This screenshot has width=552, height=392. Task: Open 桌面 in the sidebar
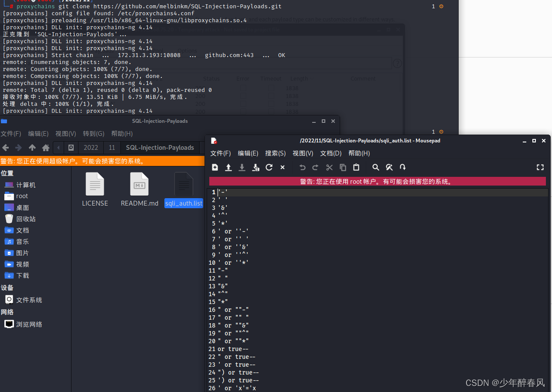point(17,208)
